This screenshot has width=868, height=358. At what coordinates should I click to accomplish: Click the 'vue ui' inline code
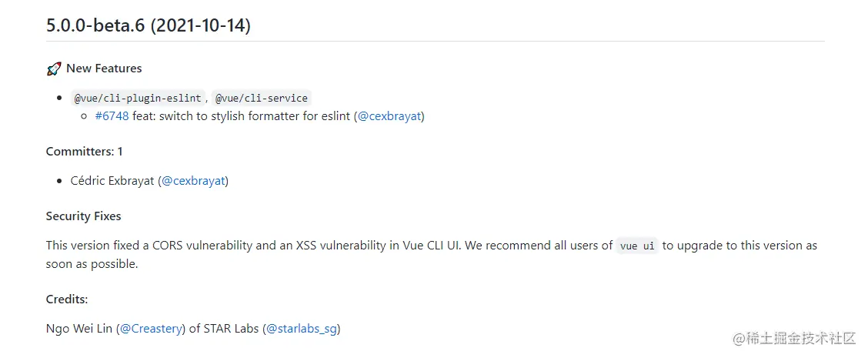(638, 246)
